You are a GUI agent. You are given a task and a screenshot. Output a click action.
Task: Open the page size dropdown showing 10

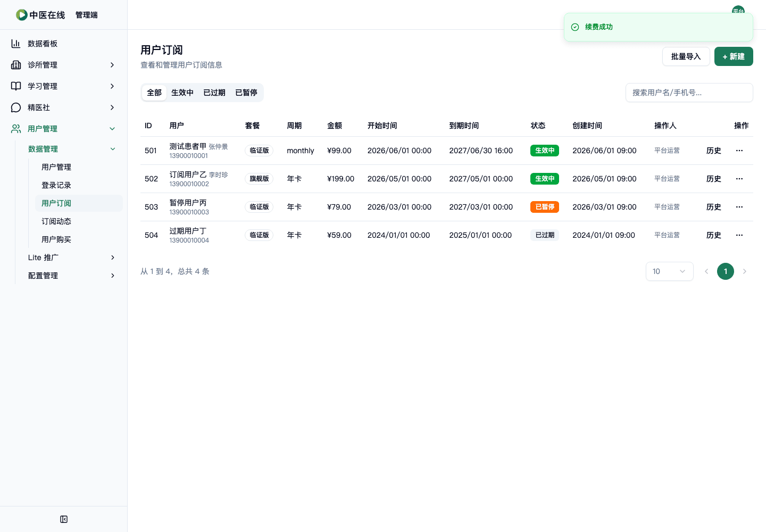tap(670, 271)
